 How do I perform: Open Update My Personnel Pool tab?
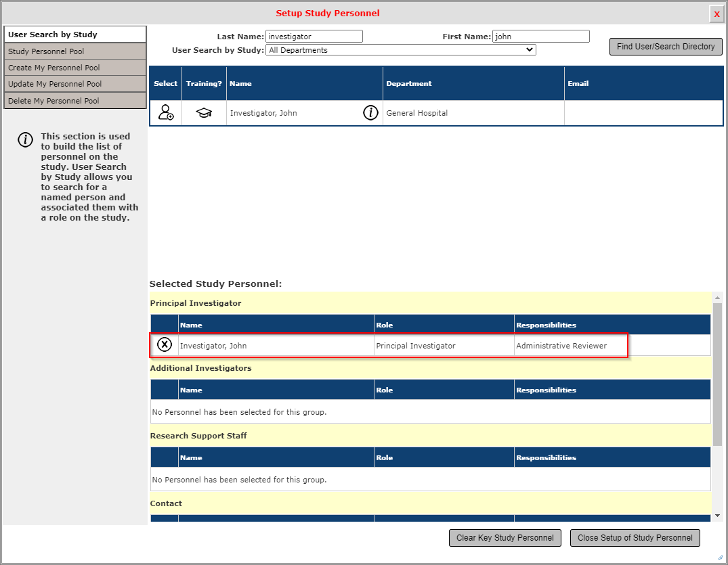point(75,84)
